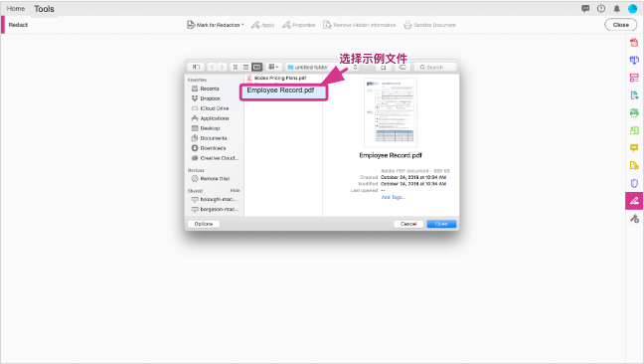Select Applications in the sidebar
Viewport: 644px width, 364px height.
click(214, 118)
